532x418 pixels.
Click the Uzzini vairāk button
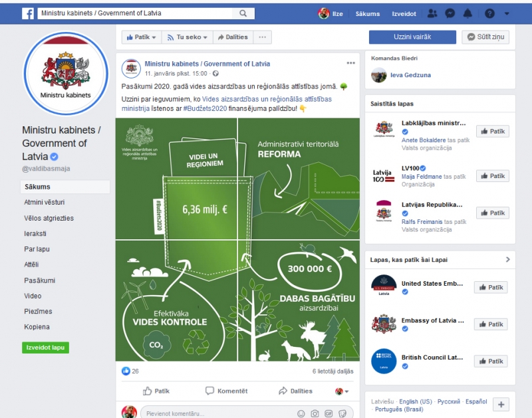pyautogui.click(x=412, y=37)
